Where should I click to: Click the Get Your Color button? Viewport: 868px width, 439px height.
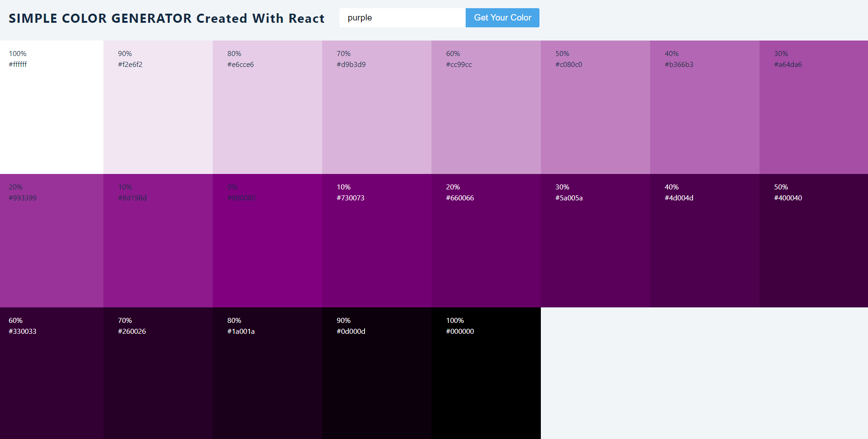tap(503, 18)
